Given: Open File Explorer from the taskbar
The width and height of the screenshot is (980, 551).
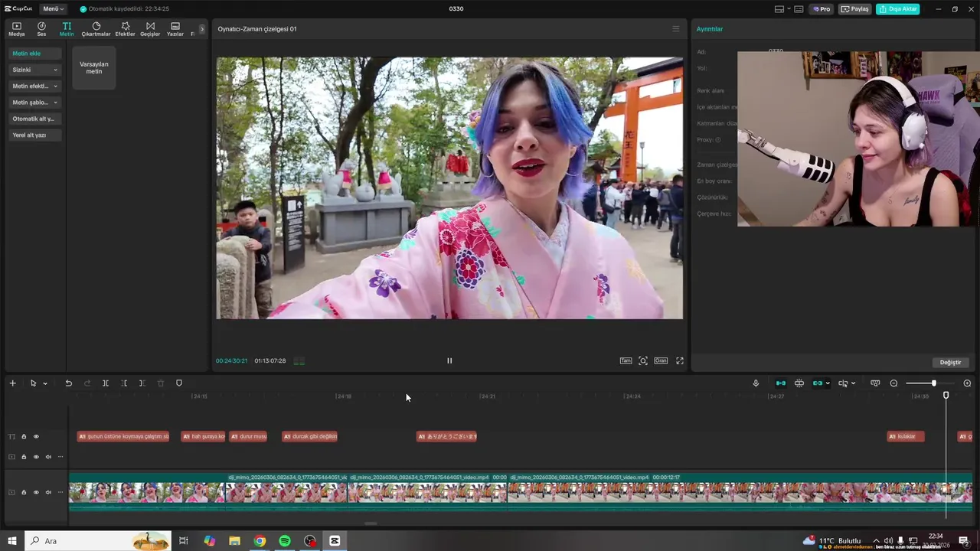Looking at the screenshot, I should click(x=234, y=541).
